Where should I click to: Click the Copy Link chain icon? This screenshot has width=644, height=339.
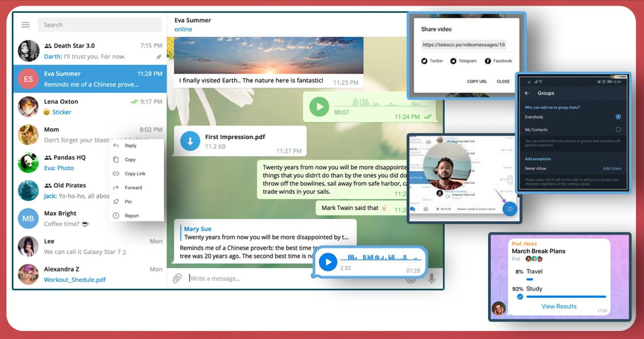coord(116,174)
